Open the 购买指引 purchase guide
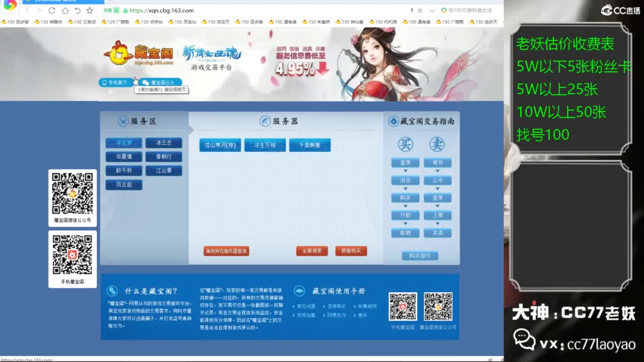Screen dimensions: 644x362 point(421,255)
